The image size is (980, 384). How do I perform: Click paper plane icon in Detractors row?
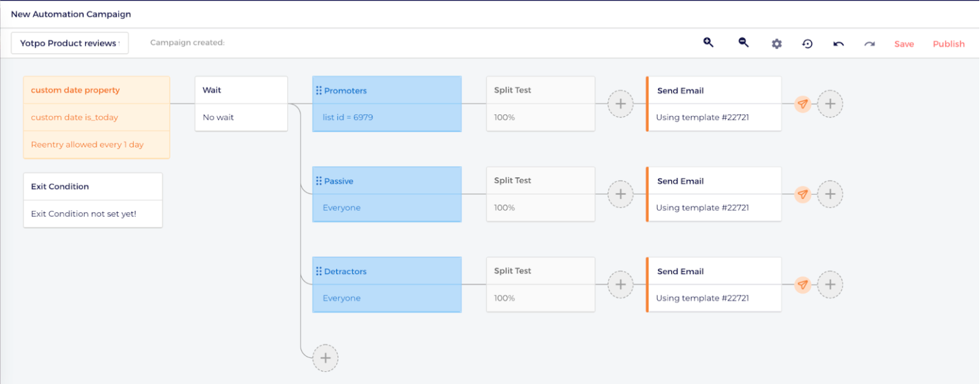tap(803, 284)
